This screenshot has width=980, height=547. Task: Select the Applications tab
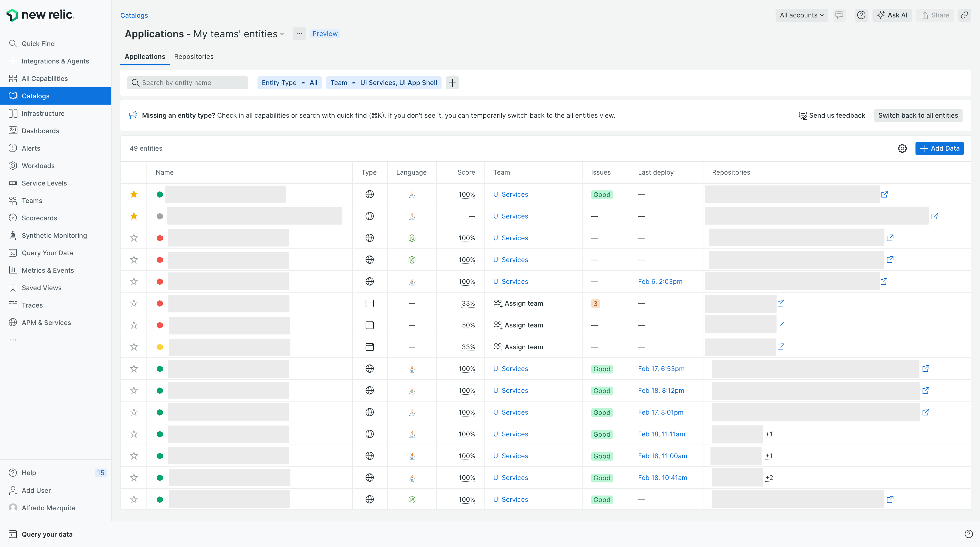[145, 57]
